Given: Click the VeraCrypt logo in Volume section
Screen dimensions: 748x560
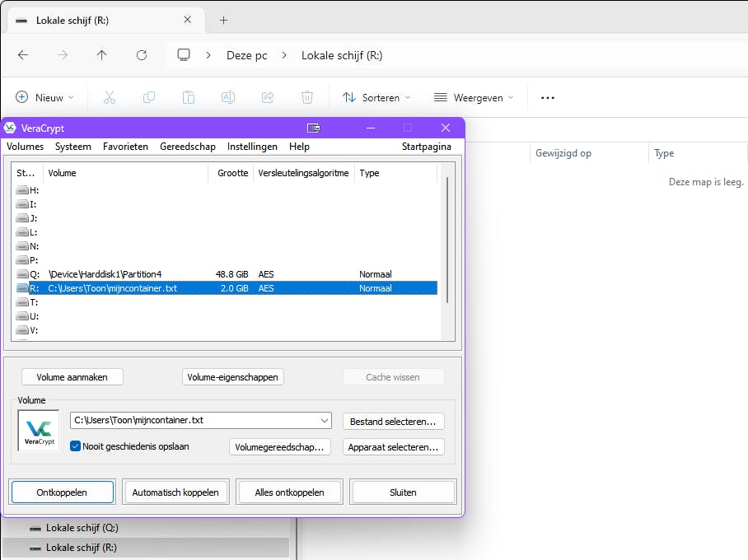Looking at the screenshot, I should click(39, 430).
